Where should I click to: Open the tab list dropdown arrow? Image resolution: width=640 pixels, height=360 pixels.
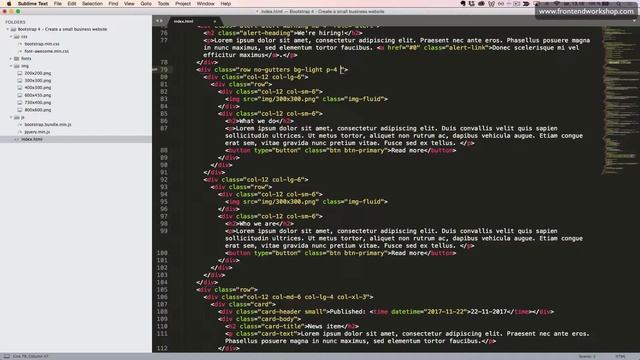(x=635, y=21)
